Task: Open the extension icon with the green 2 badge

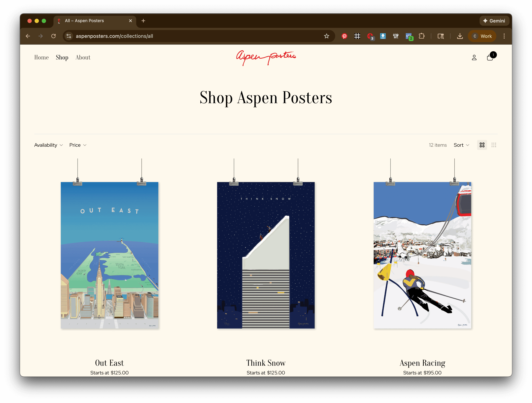Action: point(409,36)
